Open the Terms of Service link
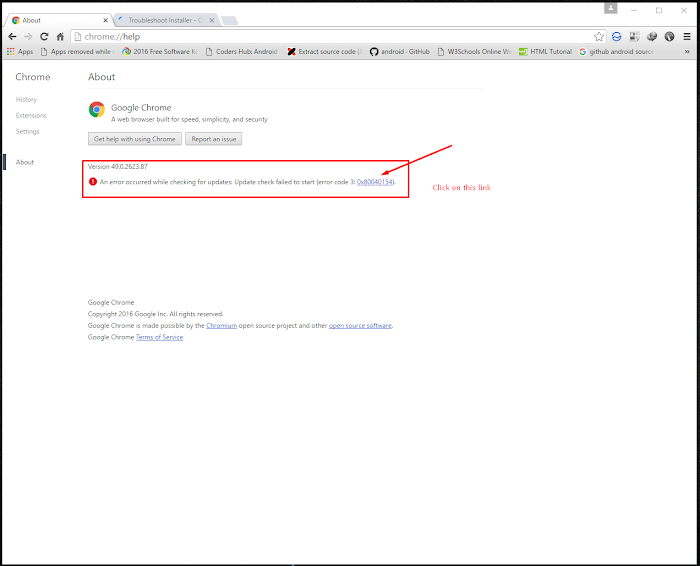 point(159,337)
